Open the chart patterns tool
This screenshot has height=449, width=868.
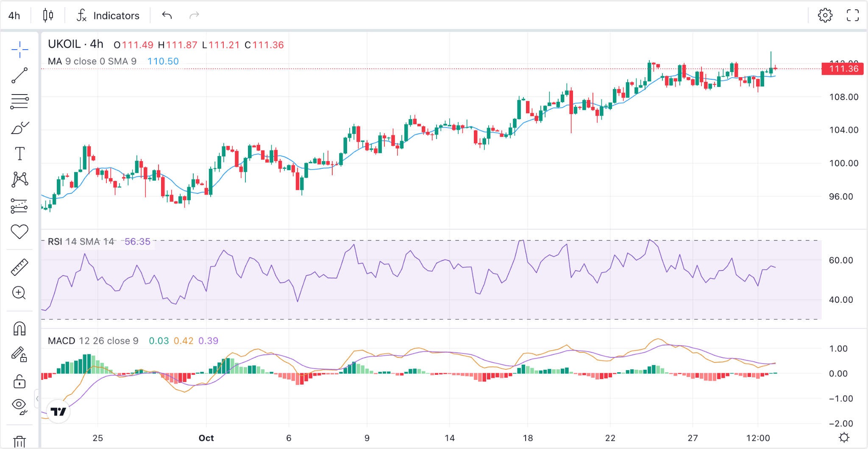(19, 180)
